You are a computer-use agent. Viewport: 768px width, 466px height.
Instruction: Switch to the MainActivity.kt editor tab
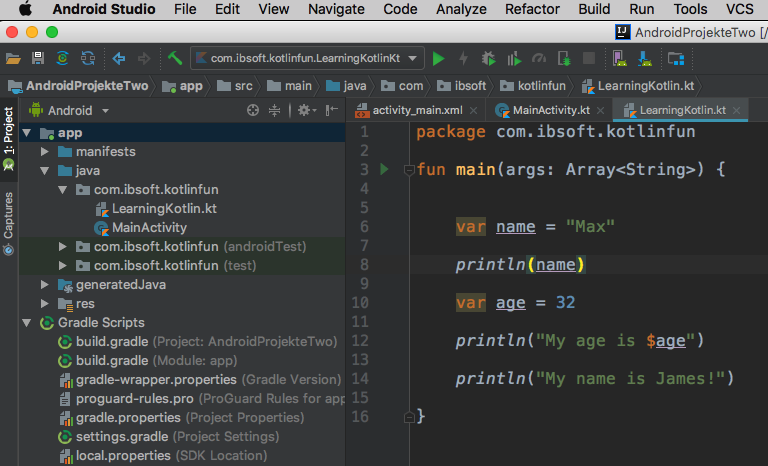[548, 110]
